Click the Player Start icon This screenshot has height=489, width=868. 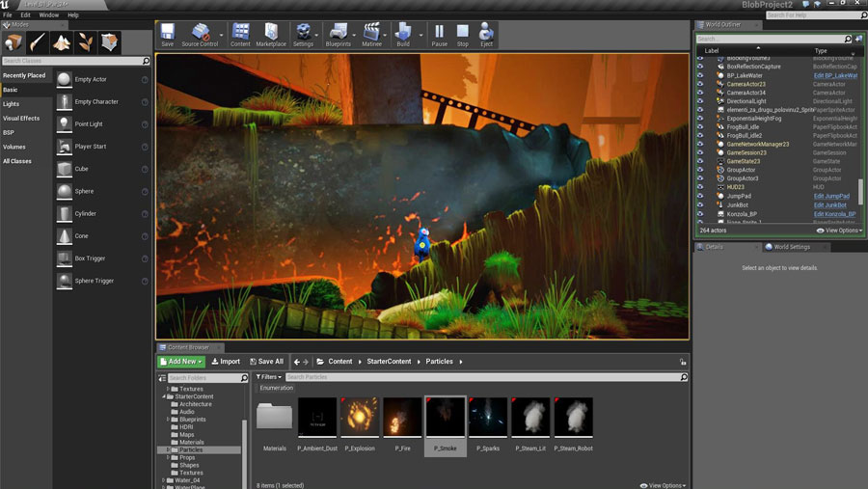(x=65, y=147)
